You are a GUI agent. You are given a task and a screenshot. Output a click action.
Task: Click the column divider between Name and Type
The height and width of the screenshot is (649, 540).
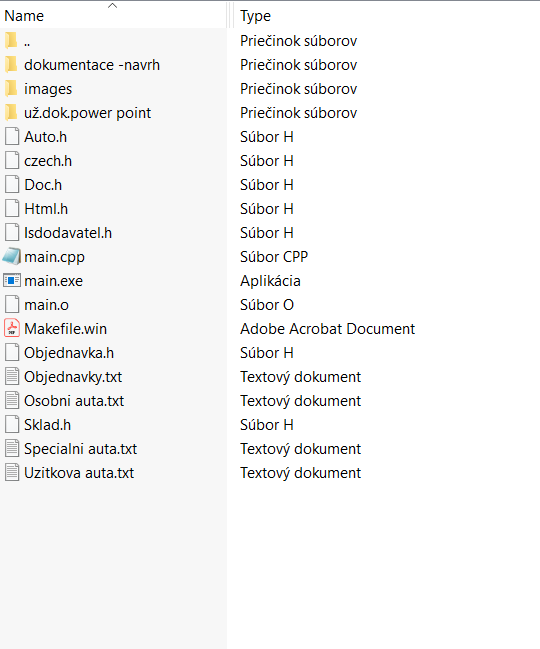(230, 16)
